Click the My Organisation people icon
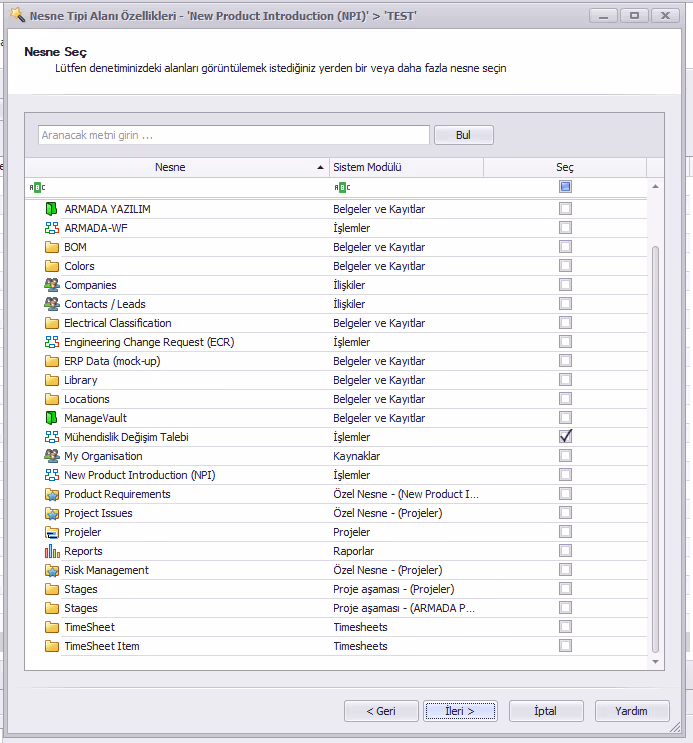693x743 pixels. (52, 456)
